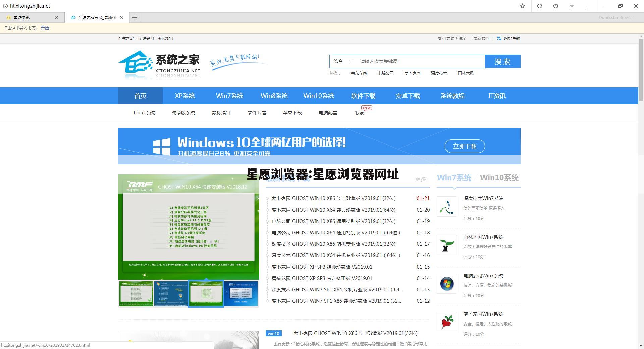
Task: Open the browser hamburger menu
Action: coord(588,6)
